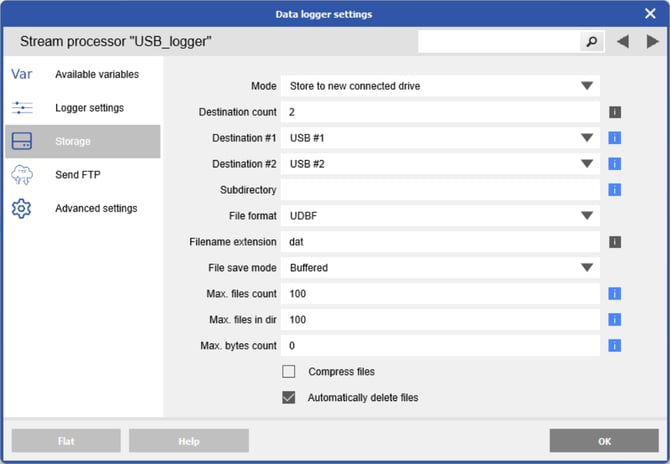Viewport: 670px width, 464px height.
Task: Click info icon beside Max. bytes count
Action: [616, 346]
